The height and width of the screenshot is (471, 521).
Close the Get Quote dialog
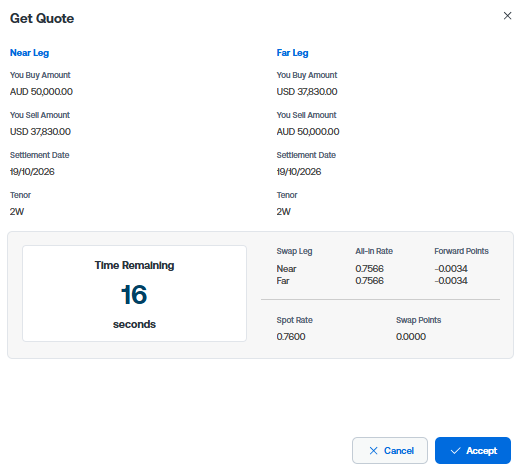(507, 16)
